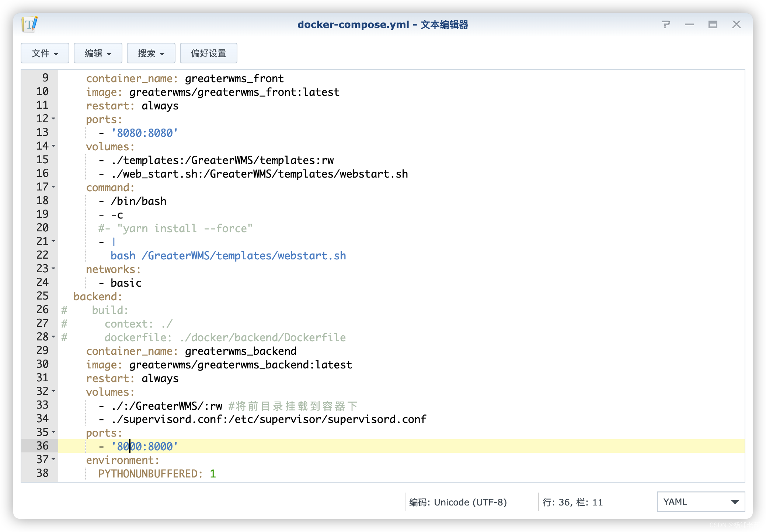
Task: Close the docker-compose.yml editor window
Action: [x=737, y=24]
